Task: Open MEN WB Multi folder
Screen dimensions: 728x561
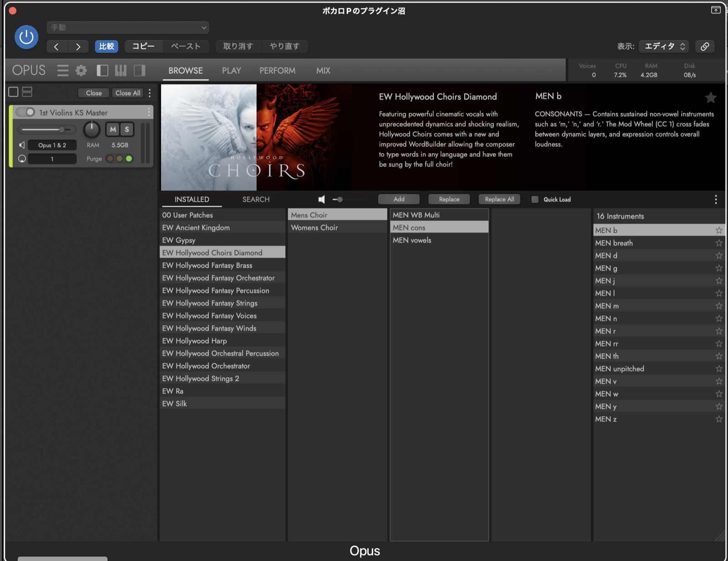Action: click(439, 215)
